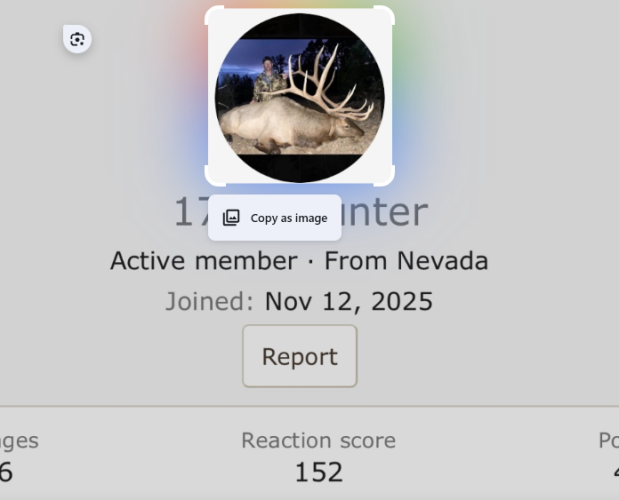Click the Active member title text
Image resolution: width=619 pixels, height=500 pixels.
[x=204, y=261]
